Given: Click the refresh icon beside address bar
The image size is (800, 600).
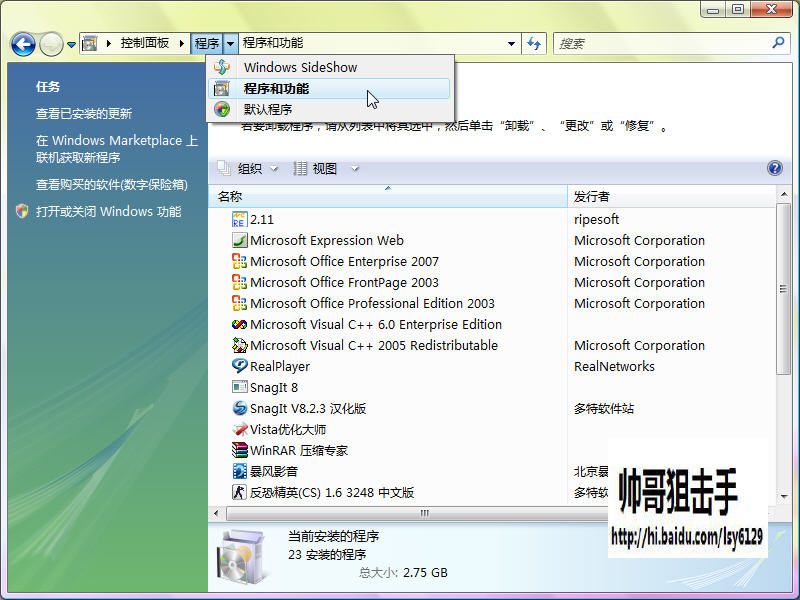Looking at the screenshot, I should pos(534,43).
